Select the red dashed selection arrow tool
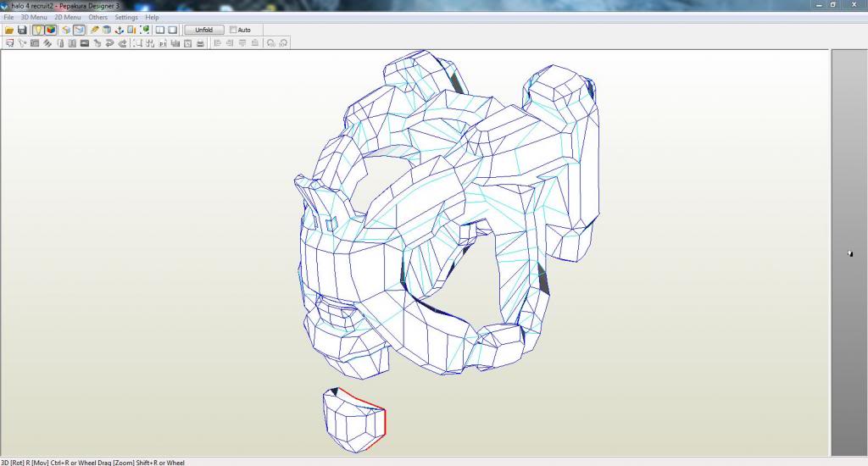 coord(9,43)
